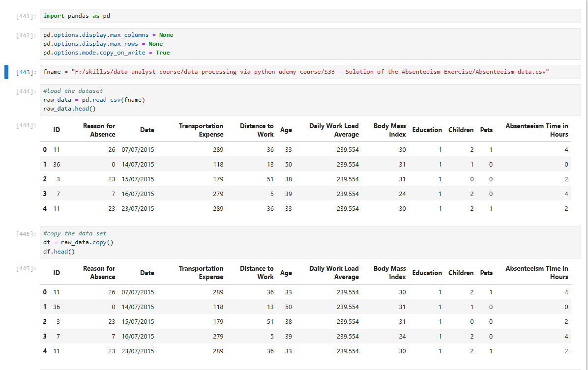Click the [445] output prompt beside the second table
Image resolution: width=588 pixels, height=370 pixels.
click(x=26, y=268)
